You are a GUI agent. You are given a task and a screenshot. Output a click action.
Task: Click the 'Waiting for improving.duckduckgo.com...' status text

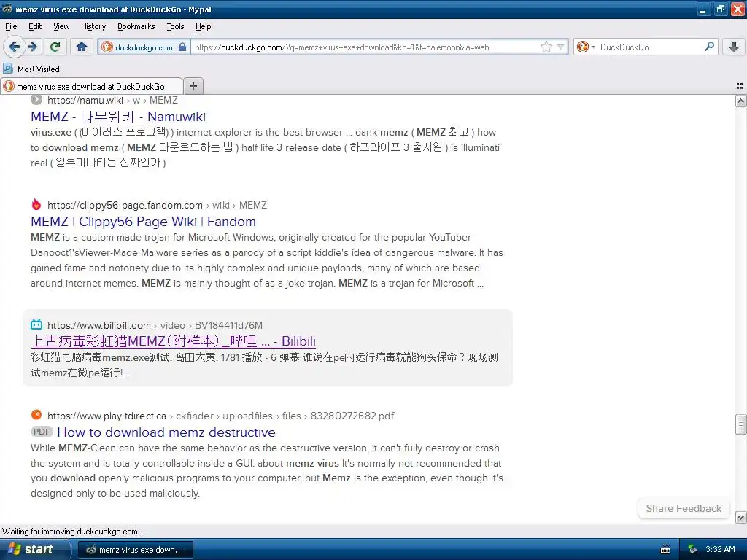coord(72,532)
